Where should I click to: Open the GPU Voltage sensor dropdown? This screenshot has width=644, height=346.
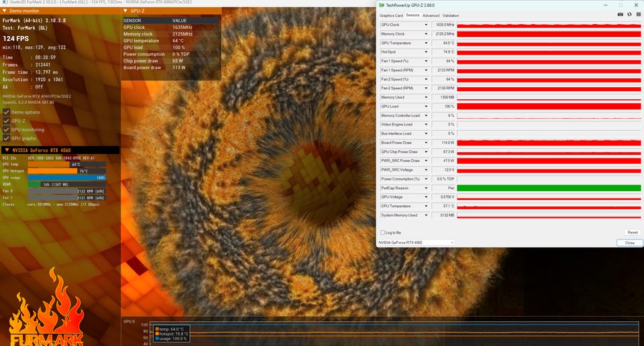tap(425, 197)
